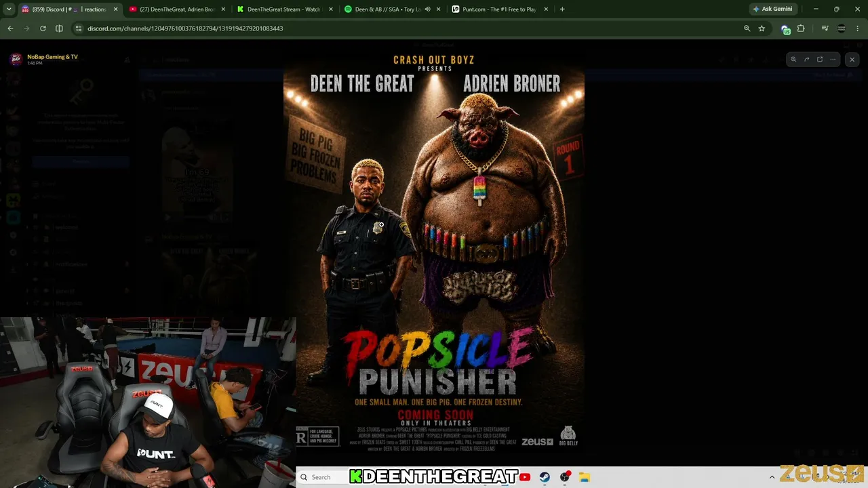Mute the Spotify tab audio
The image size is (868, 488).
pyautogui.click(x=427, y=9)
